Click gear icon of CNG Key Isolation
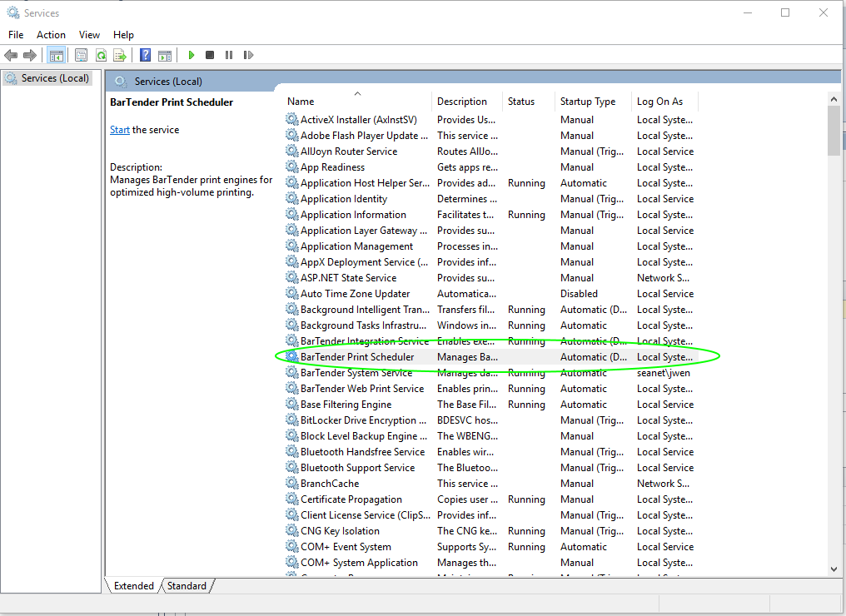This screenshot has width=846, height=616. click(292, 530)
